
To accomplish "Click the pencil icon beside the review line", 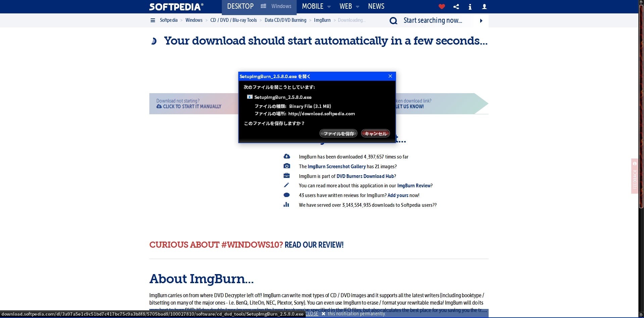I will [x=286, y=185].
